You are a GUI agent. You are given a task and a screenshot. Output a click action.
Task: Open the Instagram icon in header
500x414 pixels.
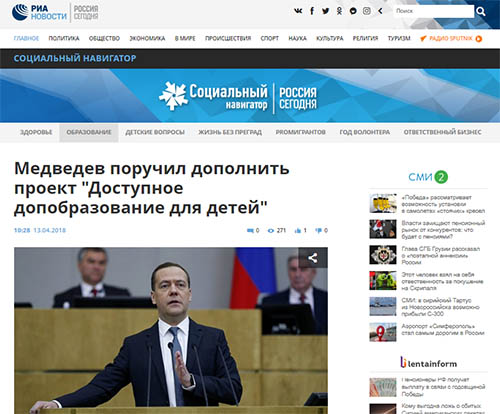[367, 11]
